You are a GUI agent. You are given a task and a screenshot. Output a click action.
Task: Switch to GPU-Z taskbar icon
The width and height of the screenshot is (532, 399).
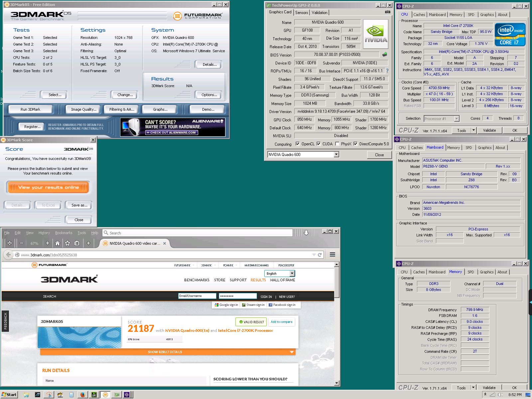tap(117, 395)
